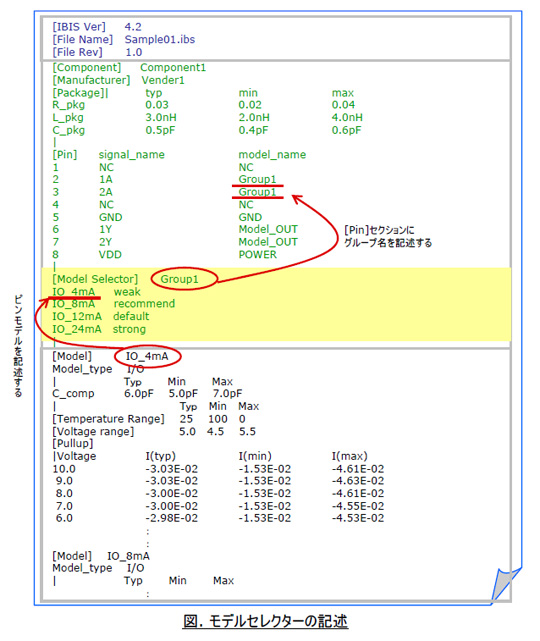
Task: Click the C_comp typ value 6.0pF
Action: tap(139, 394)
